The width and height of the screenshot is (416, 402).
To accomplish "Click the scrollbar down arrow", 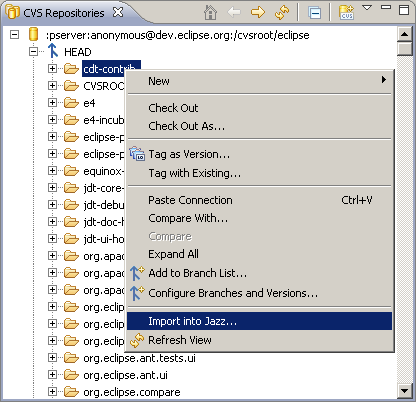I will coord(405,391).
